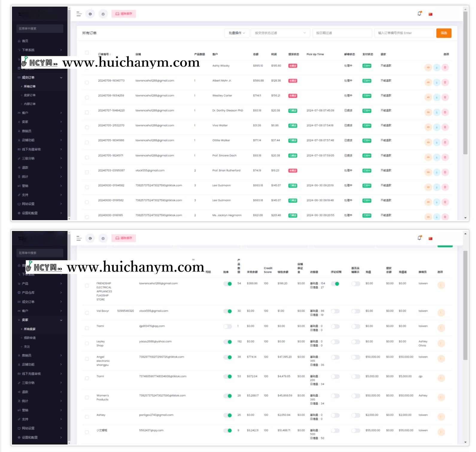This screenshot has width=476, height=452.
Task: Open options button for the Val Bovyr seller row
Action: point(441,313)
